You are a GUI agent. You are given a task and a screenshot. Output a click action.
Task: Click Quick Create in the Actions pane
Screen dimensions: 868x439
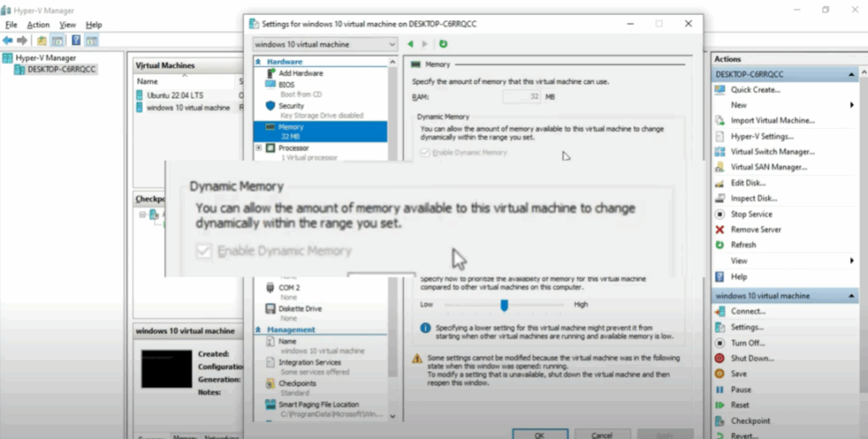[x=755, y=90]
